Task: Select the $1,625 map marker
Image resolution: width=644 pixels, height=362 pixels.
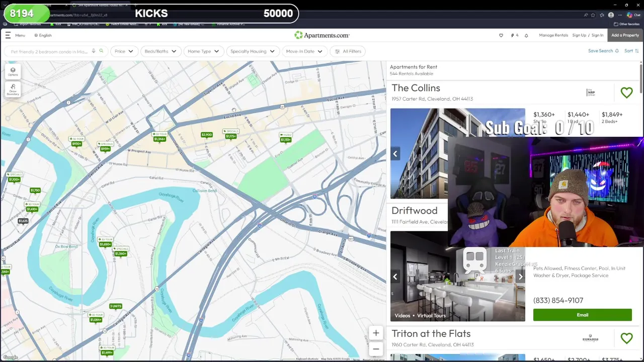Action: (23, 221)
